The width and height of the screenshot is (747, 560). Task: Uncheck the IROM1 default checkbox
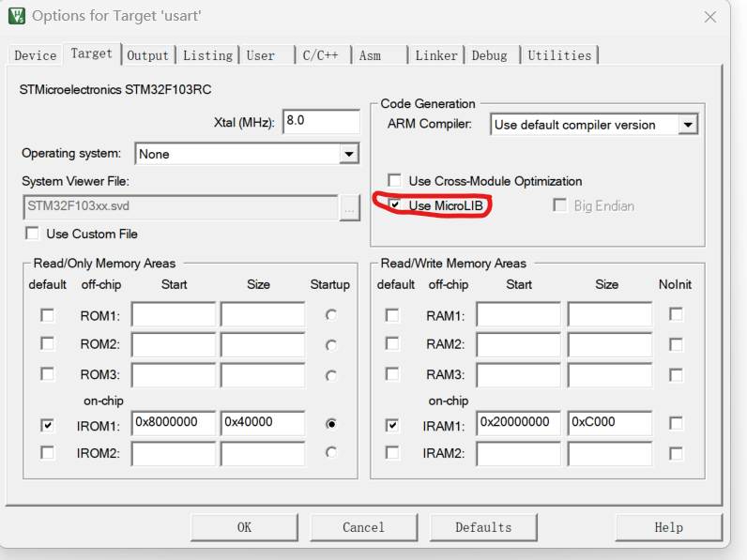click(47, 425)
